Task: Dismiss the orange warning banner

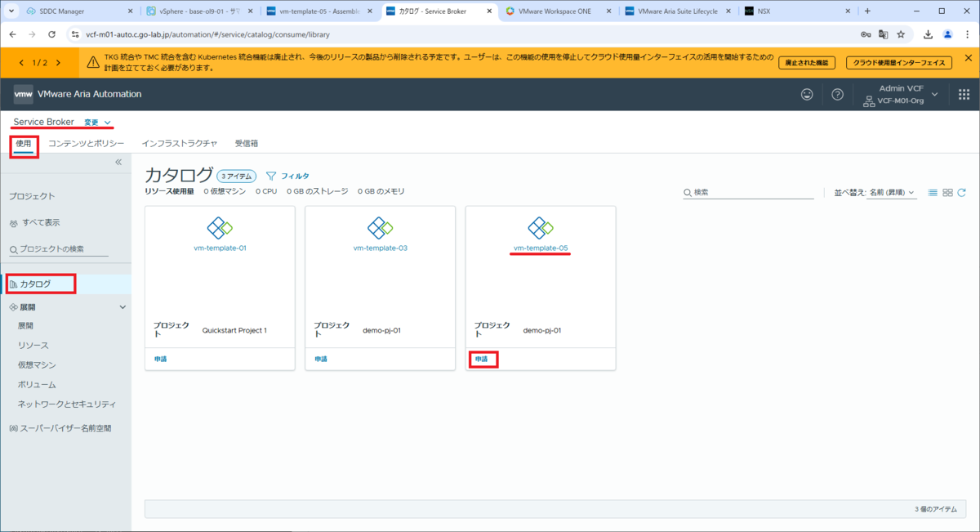Action: 969,58
